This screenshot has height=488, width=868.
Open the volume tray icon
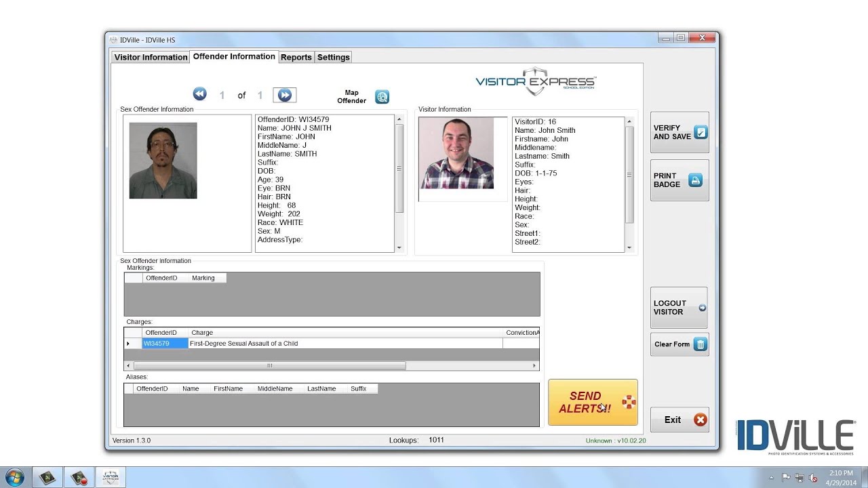point(813,478)
